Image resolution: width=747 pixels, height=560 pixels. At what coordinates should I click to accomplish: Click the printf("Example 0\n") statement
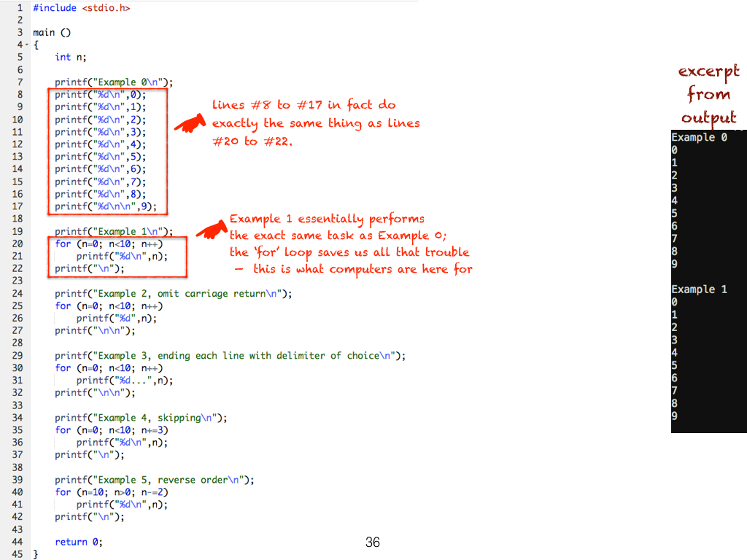click(114, 82)
